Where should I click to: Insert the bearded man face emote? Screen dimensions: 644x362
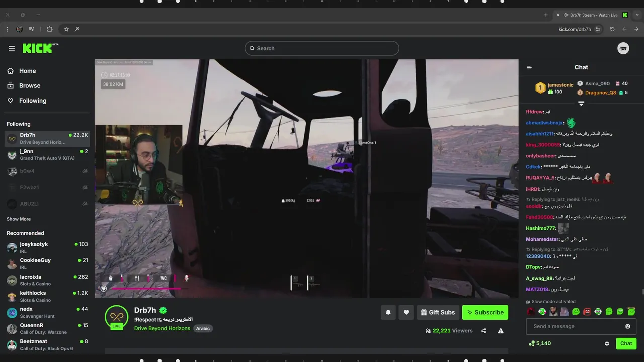553,312
